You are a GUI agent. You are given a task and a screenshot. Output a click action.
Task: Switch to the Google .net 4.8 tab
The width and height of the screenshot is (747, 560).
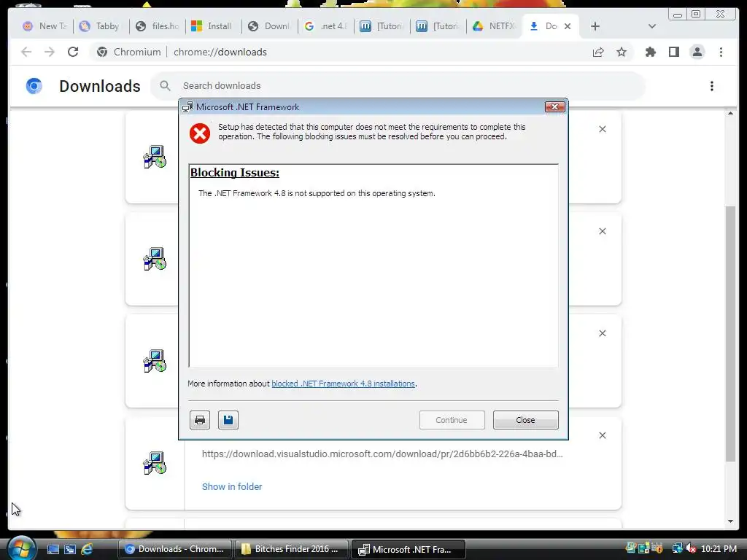click(x=326, y=26)
